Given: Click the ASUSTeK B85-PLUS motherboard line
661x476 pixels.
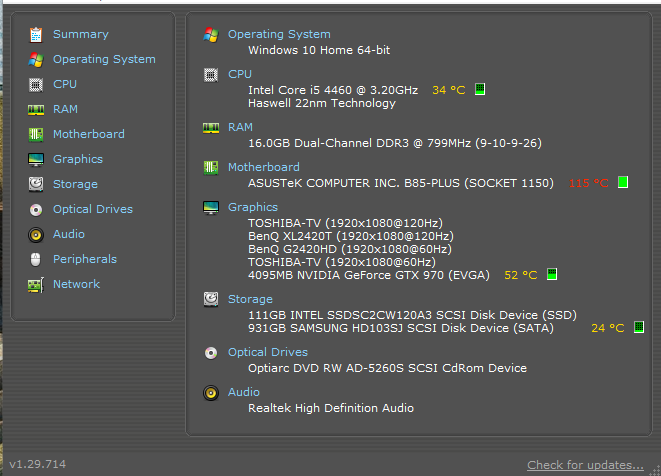Looking at the screenshot, I should click(401, 183).
